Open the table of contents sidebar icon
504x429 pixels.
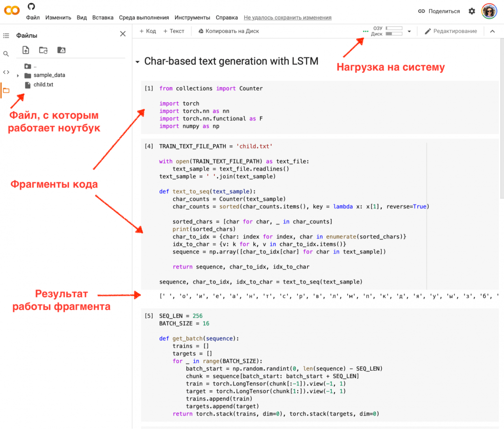tap(6, 35)
